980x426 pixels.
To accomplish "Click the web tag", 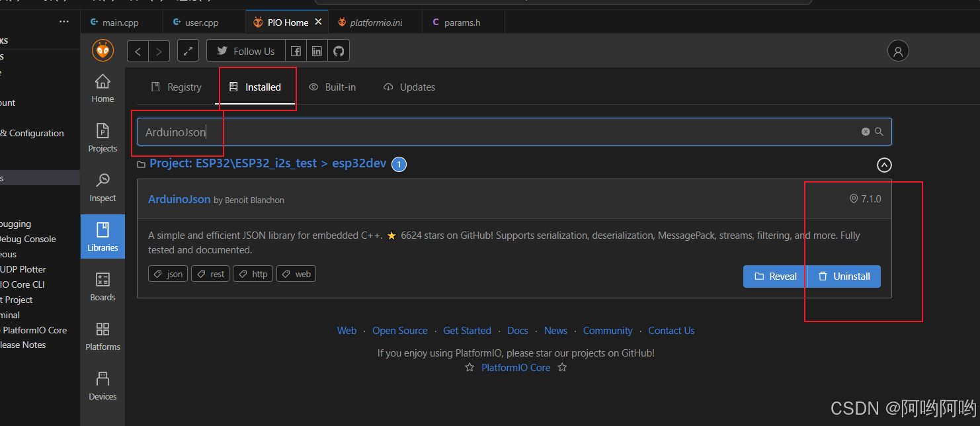I will click(296, 274).
